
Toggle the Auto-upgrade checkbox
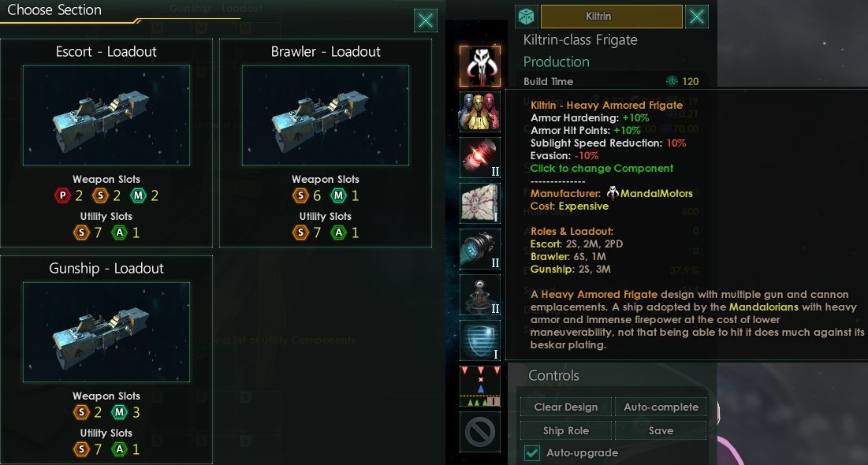pyautogui.click(x=532, y=453)
